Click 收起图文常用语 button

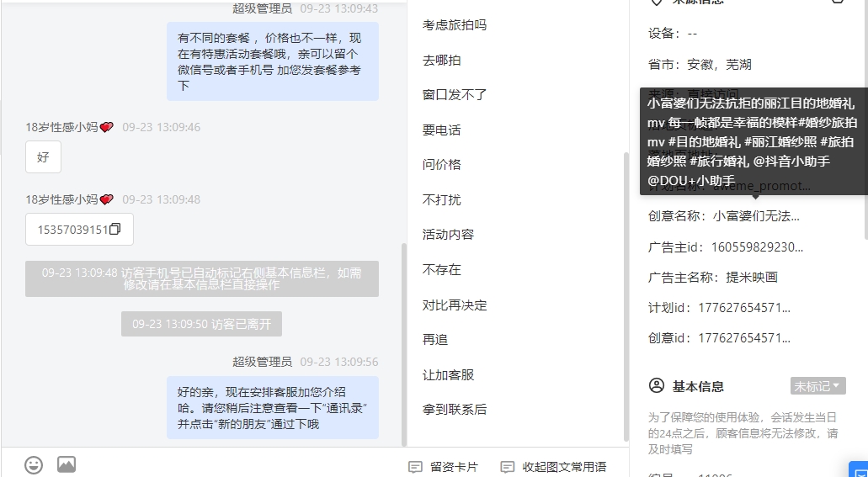554,467
